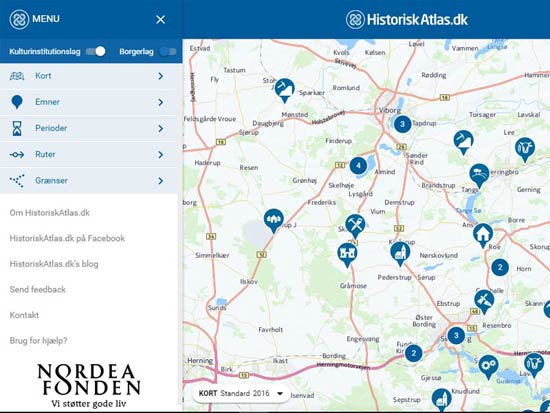The width and height of the screenshot is (550, 413).
Task: Open HistoriskAtlas.dk's blog link
Action: point(54,264)
